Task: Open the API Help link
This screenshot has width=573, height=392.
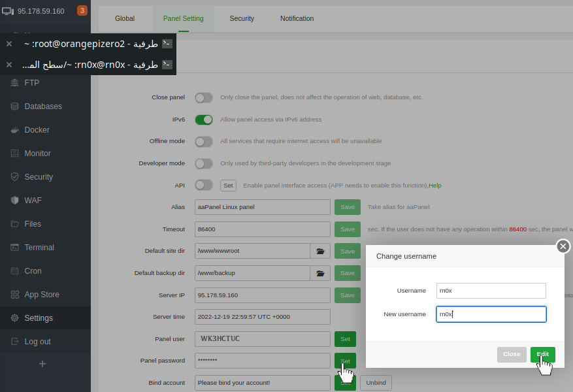Action: (435, 186)
